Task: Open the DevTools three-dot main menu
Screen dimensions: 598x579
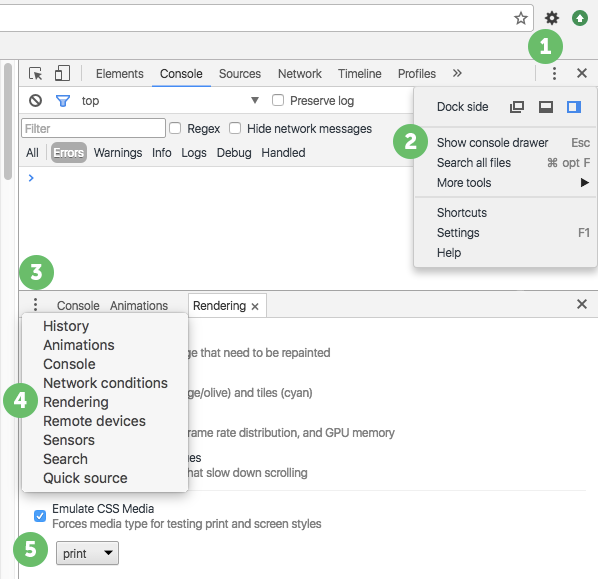Action: [554, 73]
